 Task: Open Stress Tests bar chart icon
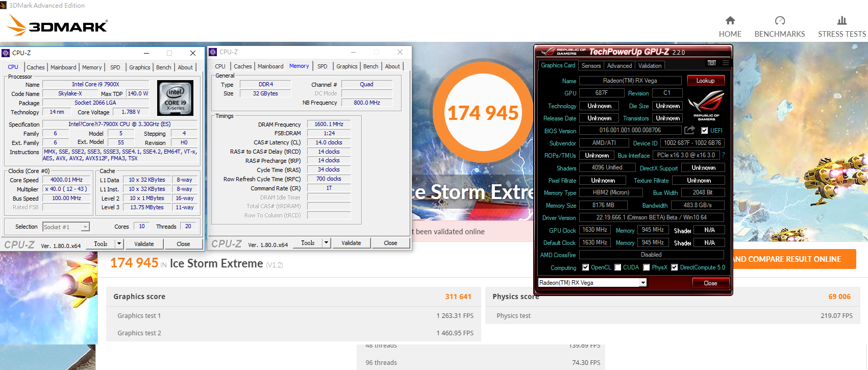pyautogui.click(x=842, y=20)
